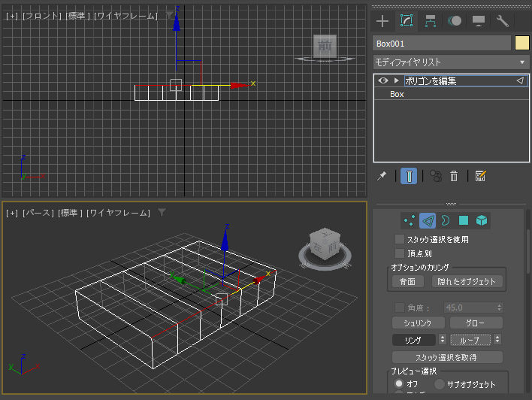Screen dimensions: 532x400
Task: Select サブオブジェクト preview radio button
Action: click(x=440, y=384)
